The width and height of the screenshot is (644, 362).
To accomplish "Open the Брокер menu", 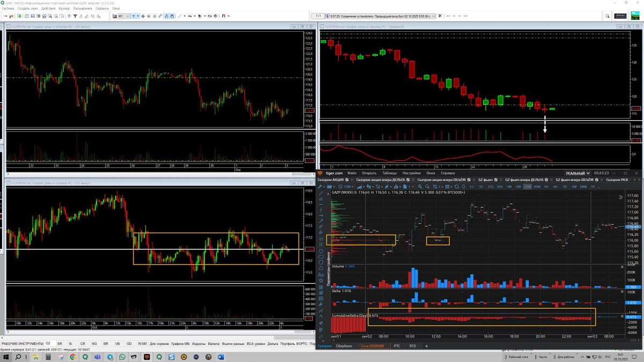I will 64,9.
